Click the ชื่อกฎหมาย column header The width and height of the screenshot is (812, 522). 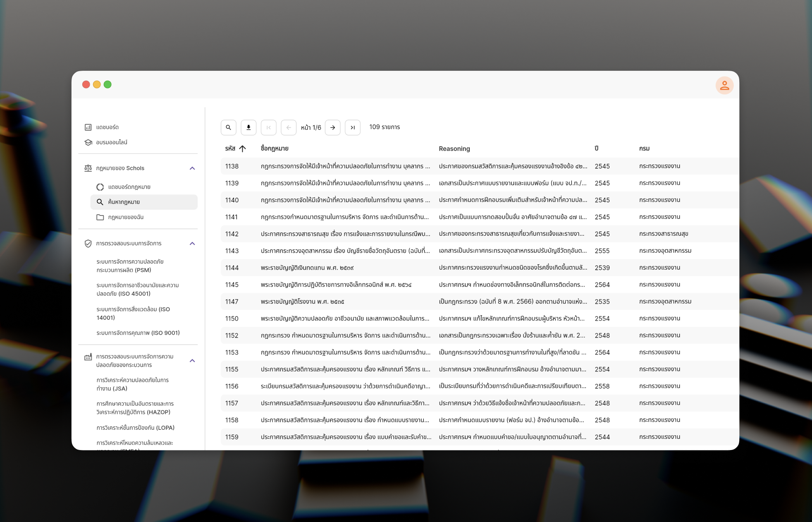click(x=275, y=148)
